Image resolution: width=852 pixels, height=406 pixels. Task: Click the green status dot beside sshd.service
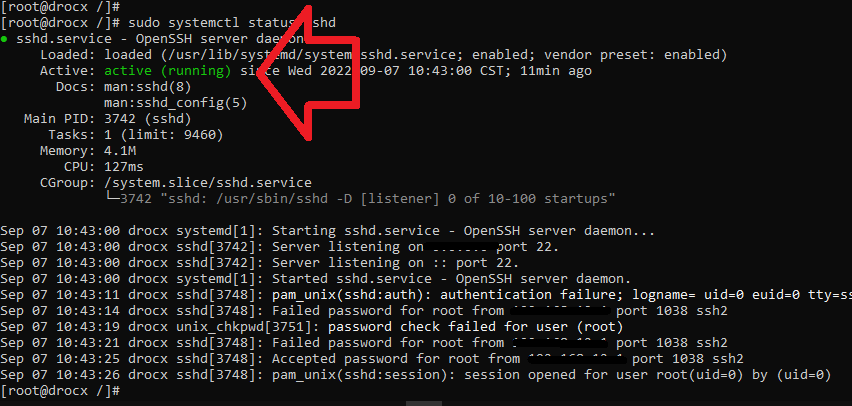click(x=6, y=38)
